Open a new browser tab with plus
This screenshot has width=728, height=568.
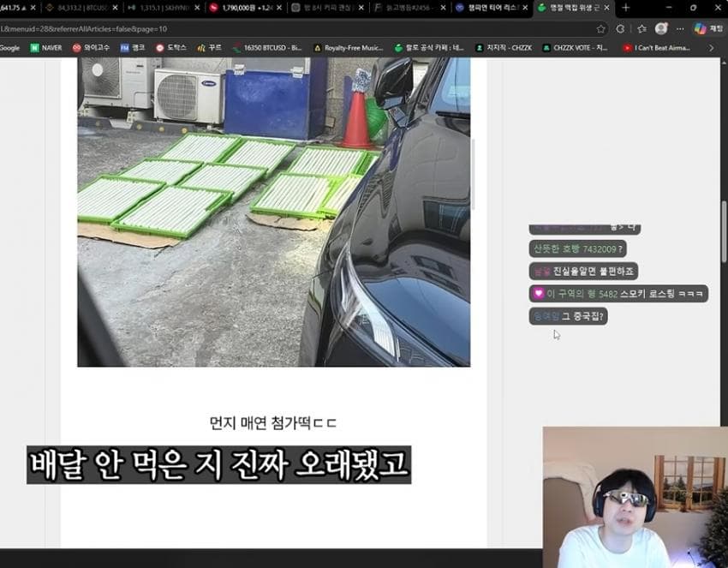tap(626, 8)
